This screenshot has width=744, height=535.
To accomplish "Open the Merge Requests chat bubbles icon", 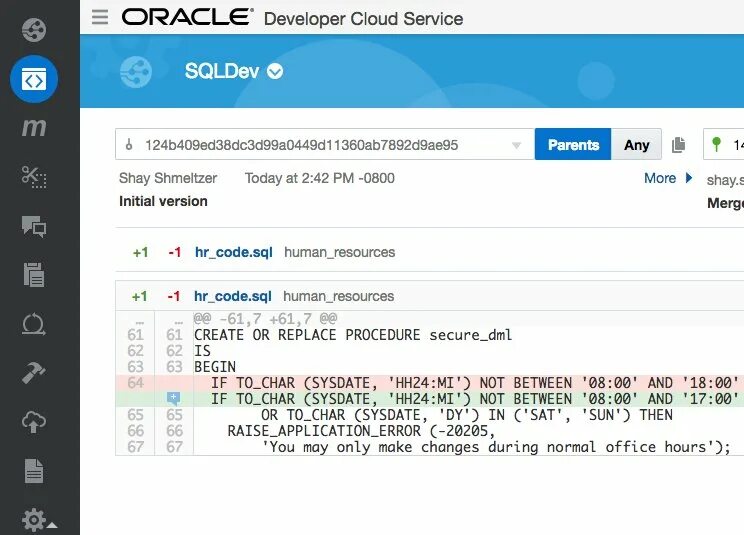I will coord(34,226).
